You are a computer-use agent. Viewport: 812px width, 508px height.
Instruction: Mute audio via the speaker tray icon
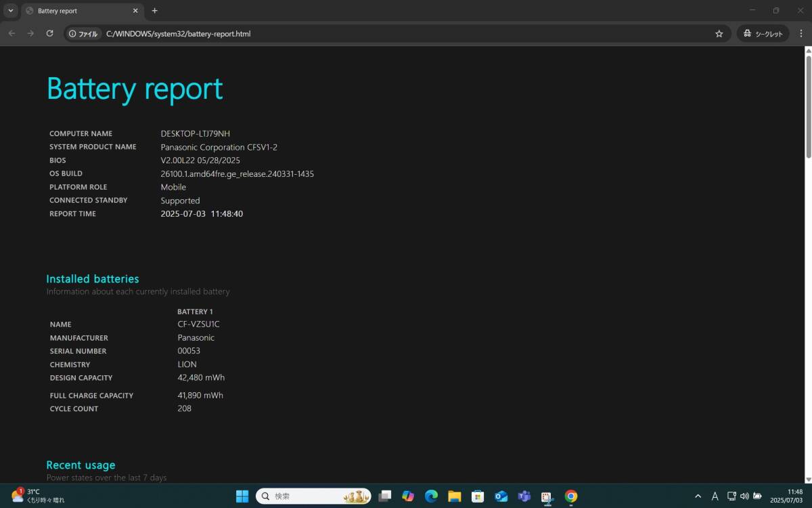(x=744, y=496)
